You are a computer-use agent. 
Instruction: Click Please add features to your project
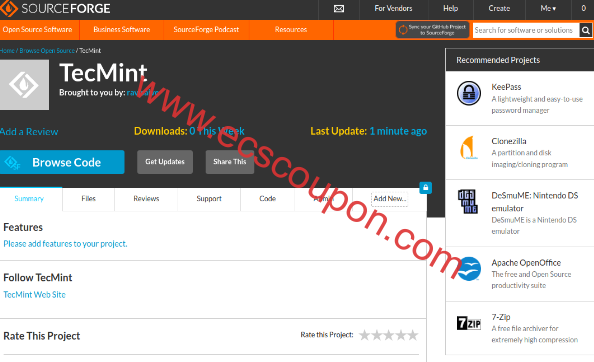pos(65,244)
